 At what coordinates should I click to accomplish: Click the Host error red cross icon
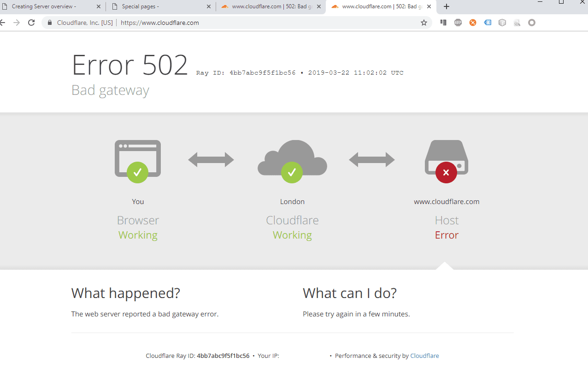(x=446, y=173)
